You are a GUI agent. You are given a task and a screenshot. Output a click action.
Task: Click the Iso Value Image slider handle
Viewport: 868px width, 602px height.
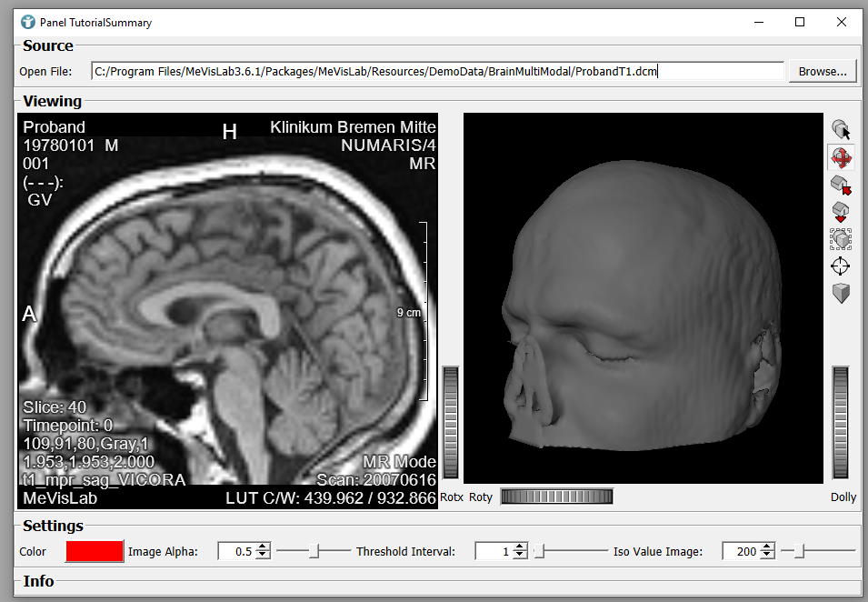798,551
